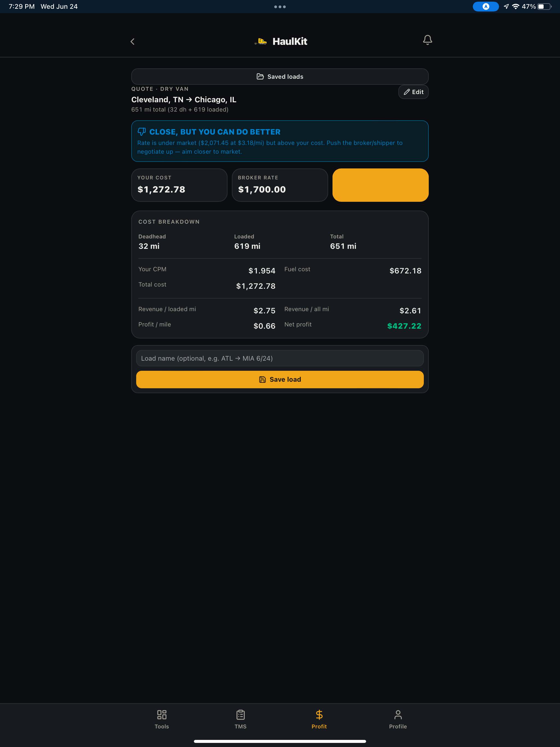The image size is (560, 747).
Task: Tap the thumbs-down verdict icon
Action: coord(142,132)
